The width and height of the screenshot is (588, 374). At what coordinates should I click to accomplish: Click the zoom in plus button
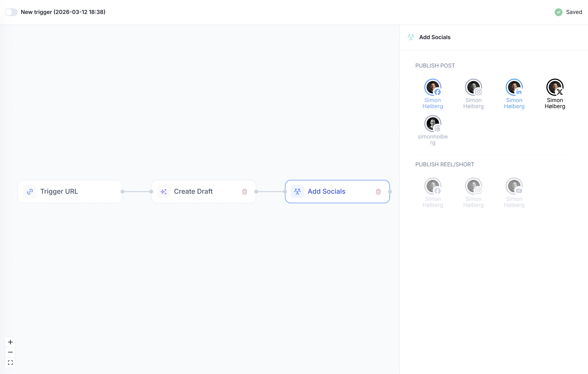[x=10, y=342]
